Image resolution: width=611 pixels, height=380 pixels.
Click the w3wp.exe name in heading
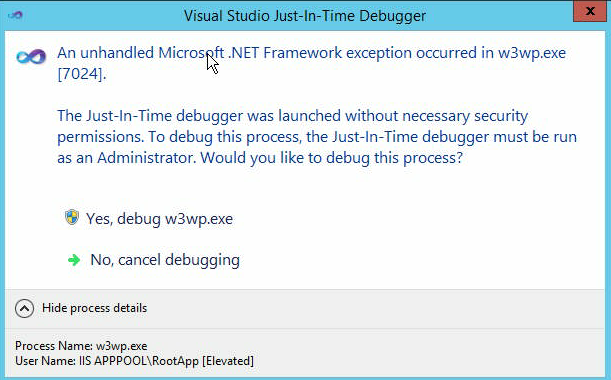(x=532, y=53)
